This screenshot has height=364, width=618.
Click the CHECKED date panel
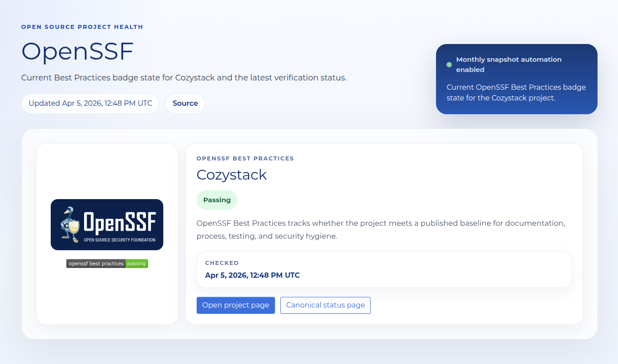[x=384, y=269]
